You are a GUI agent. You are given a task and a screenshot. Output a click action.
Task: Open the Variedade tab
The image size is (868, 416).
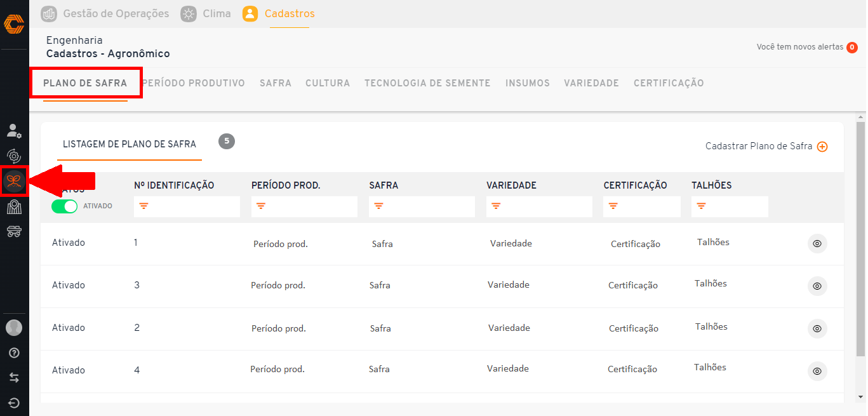[591, 83]
